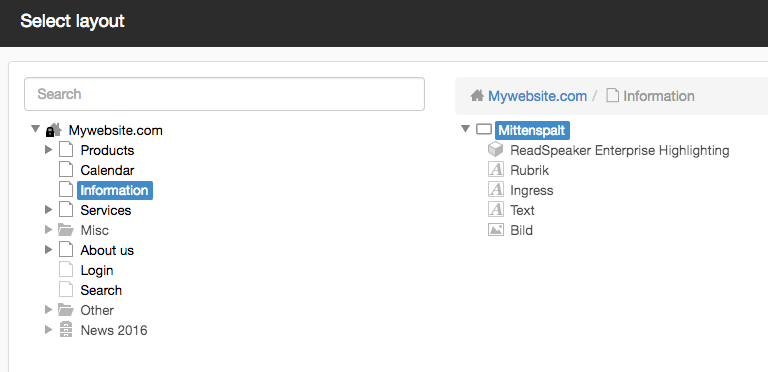The width and height of the screenshot is (768, 372).
Task: Click the Calendar page icon
Action: click(66, 170)
